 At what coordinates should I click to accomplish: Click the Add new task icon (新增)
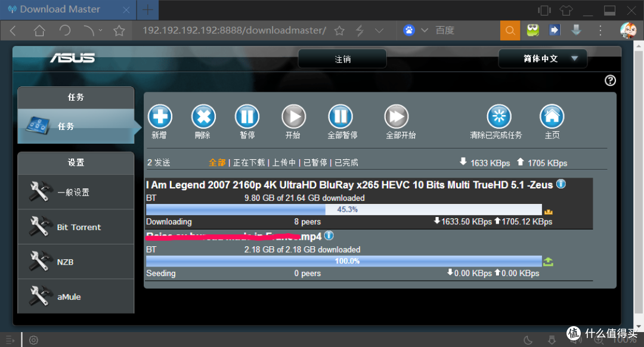(x=160, y=117)
